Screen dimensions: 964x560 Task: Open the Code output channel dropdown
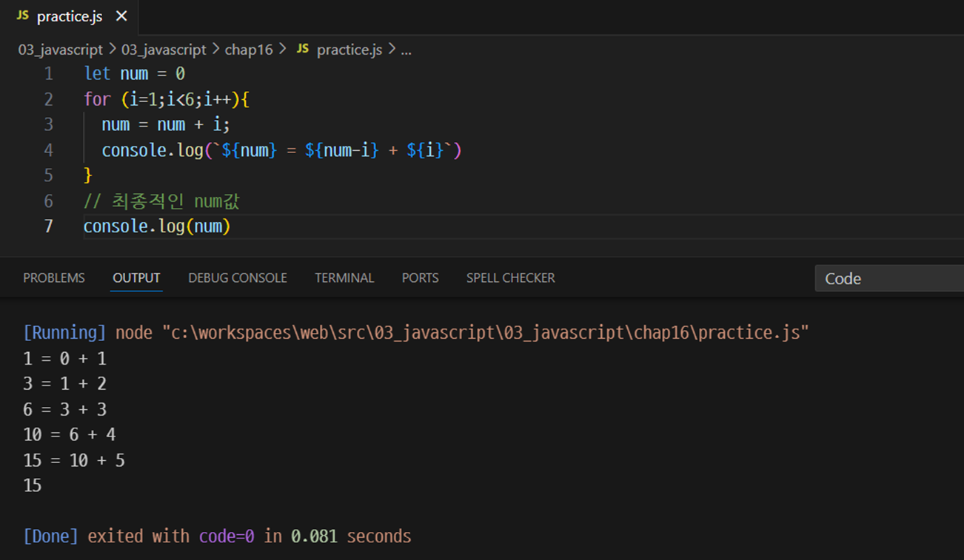click(889, 279)
